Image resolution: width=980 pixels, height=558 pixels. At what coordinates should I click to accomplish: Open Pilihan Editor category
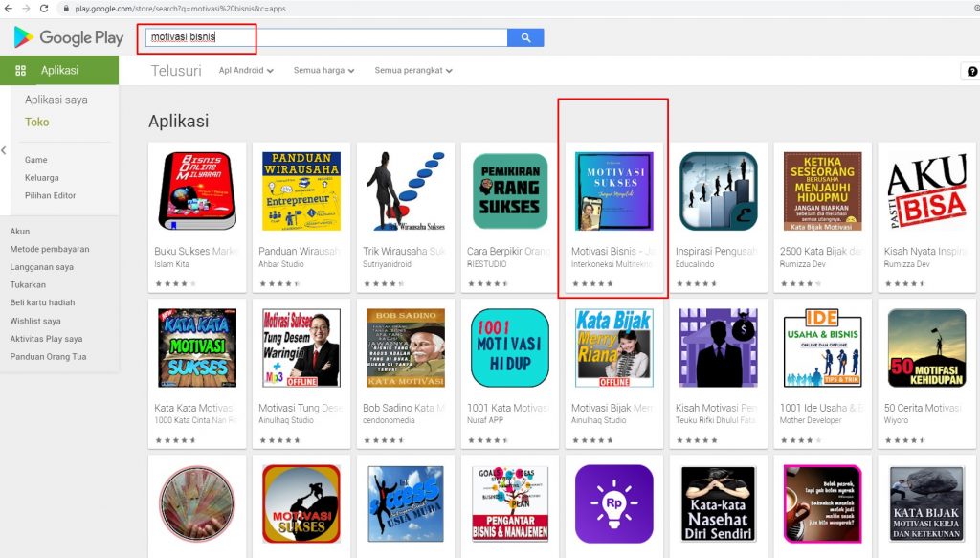point(50,195)
